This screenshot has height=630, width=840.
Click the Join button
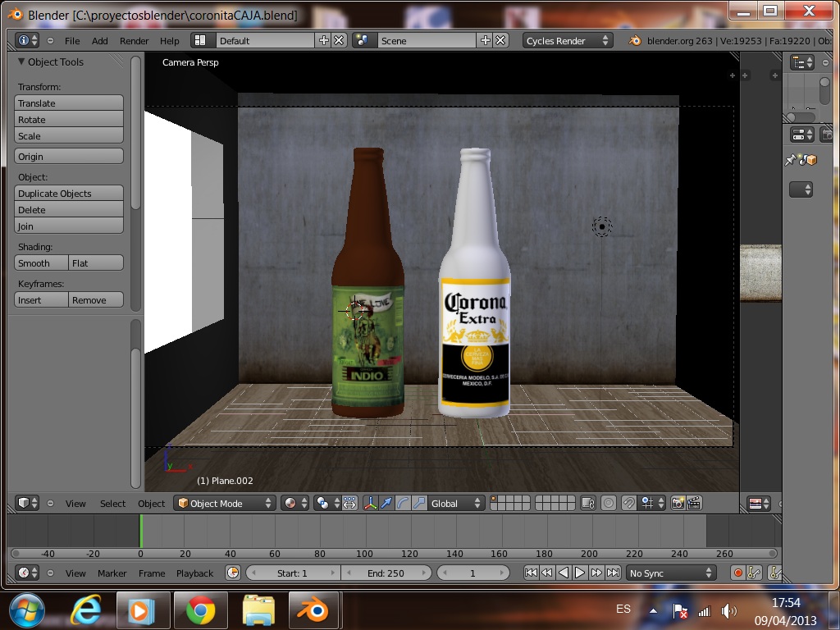pyautogui.click(x=69, y=226)
